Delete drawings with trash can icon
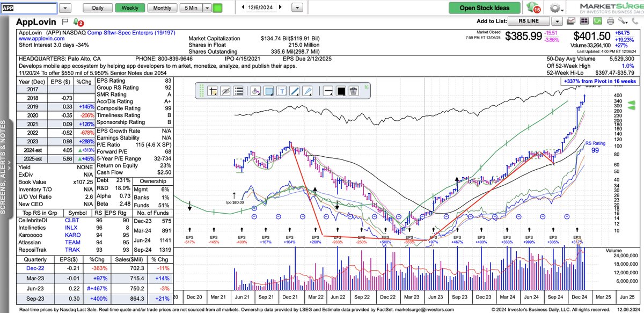 coord(353,91)
